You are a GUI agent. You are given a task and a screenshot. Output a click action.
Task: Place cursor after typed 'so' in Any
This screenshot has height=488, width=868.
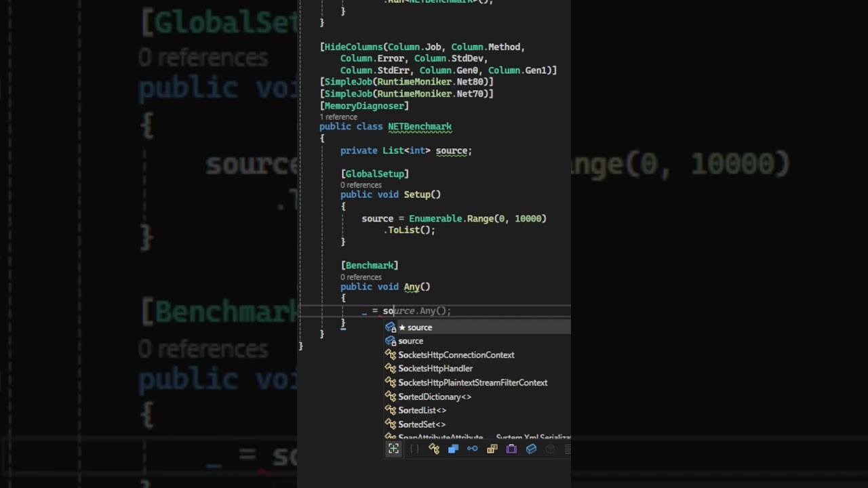point(394,311)
